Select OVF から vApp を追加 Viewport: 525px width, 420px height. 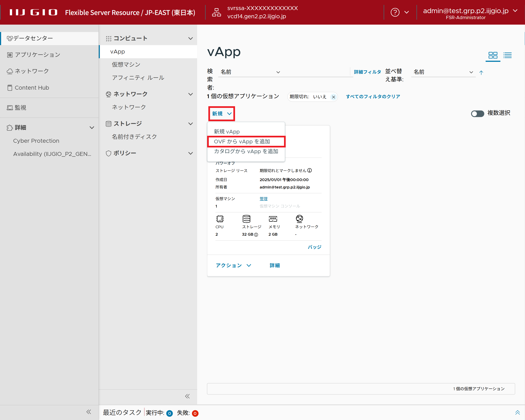(242, 142)
